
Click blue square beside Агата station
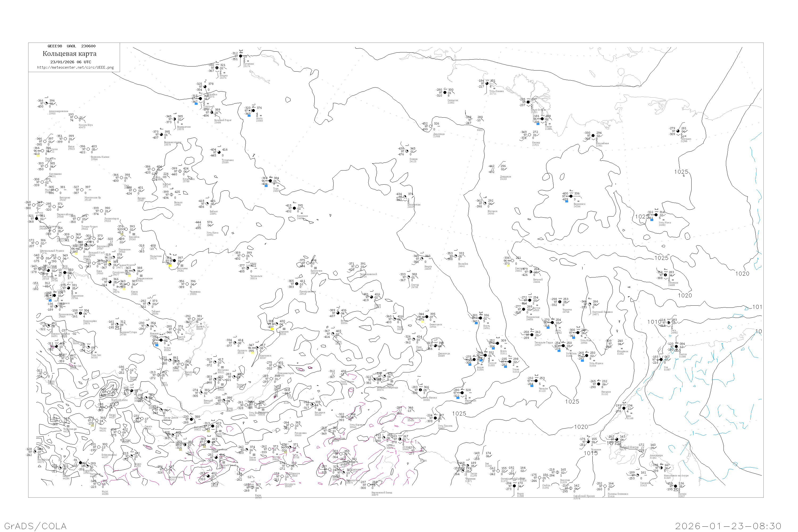coord(249,116)
